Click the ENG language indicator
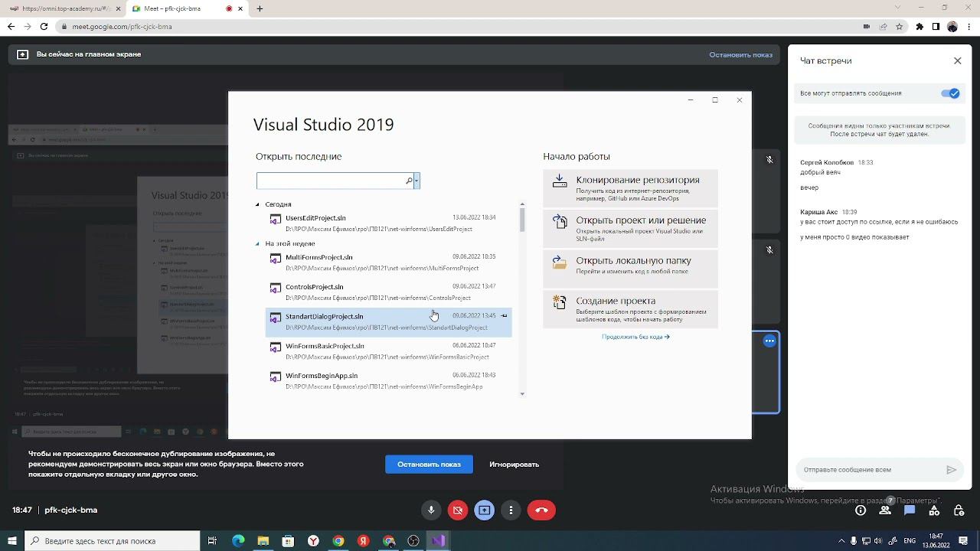The width and height of the screenshot is (980, 551). (x=910, y=541)
